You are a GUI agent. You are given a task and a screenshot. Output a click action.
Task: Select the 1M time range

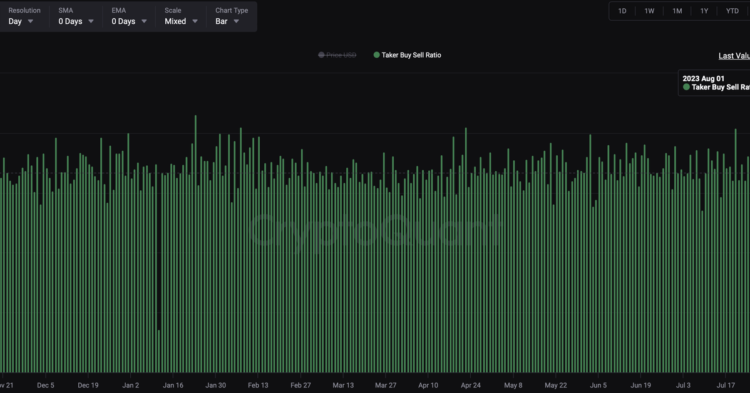tap(677, 11)
